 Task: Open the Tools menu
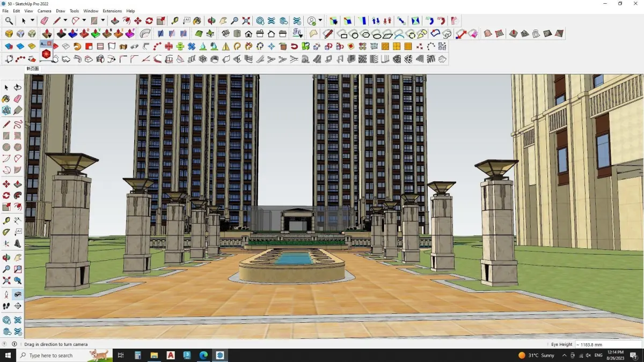74,11
